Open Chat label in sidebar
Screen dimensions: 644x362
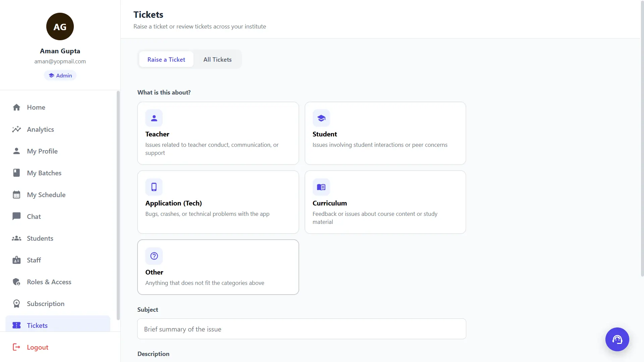point(34,217)
